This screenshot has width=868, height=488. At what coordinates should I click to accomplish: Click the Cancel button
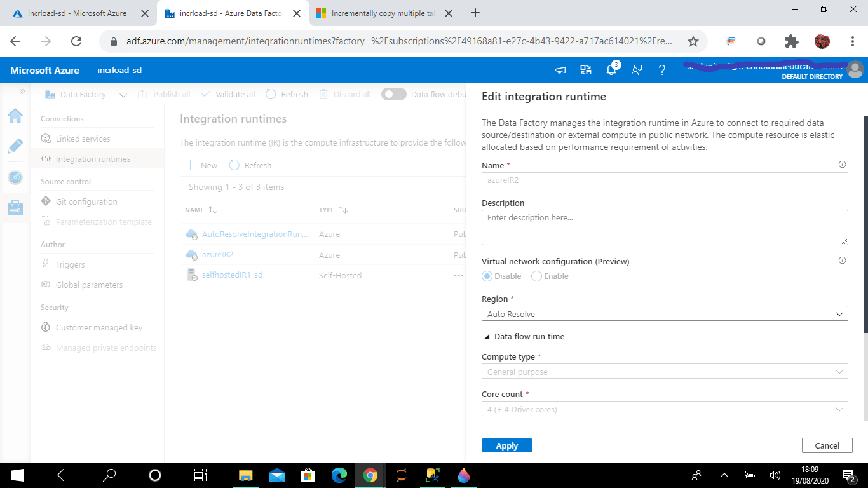pyautogui.click(x=827, y=446)
